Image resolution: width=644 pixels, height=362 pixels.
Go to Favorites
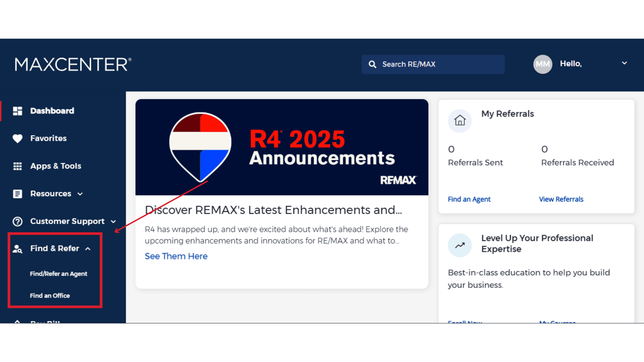tap(48, 138)
